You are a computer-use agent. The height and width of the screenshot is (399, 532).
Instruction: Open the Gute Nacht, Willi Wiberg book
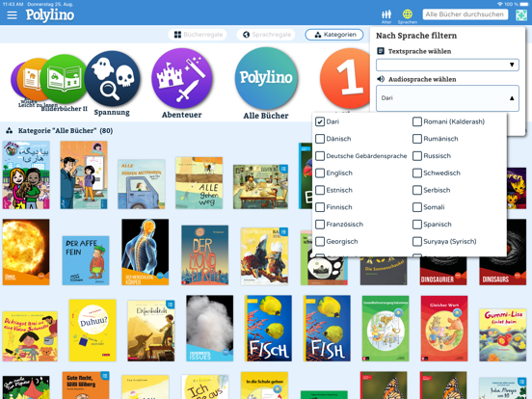[86, 386]
